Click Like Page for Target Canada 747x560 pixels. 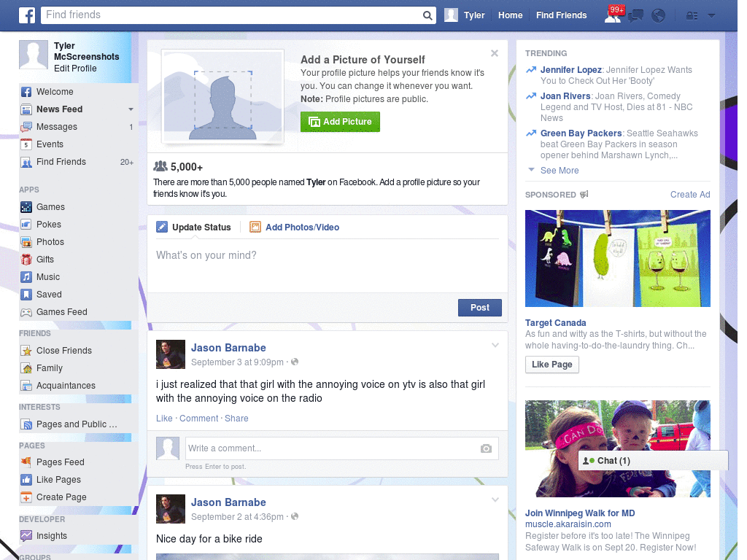coord(551,365)
